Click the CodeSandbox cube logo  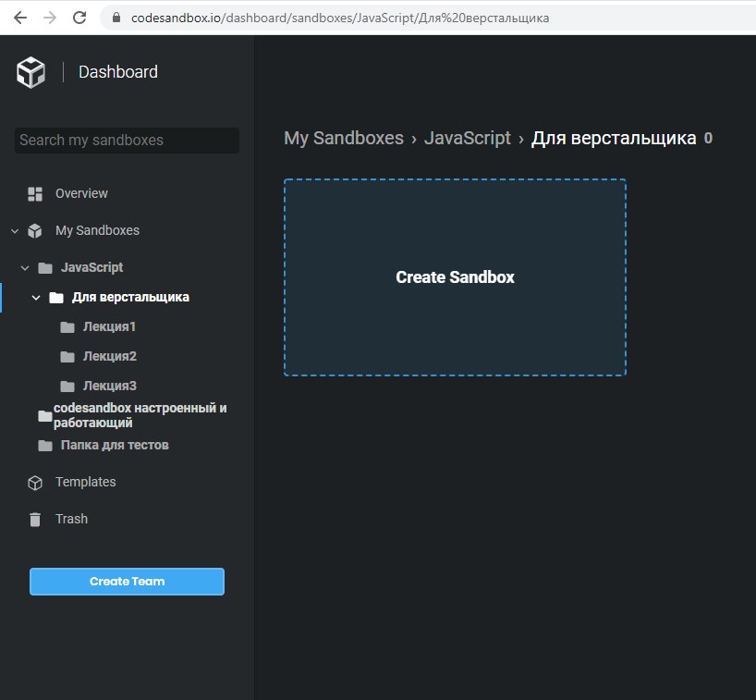click(x=30, y=72)
